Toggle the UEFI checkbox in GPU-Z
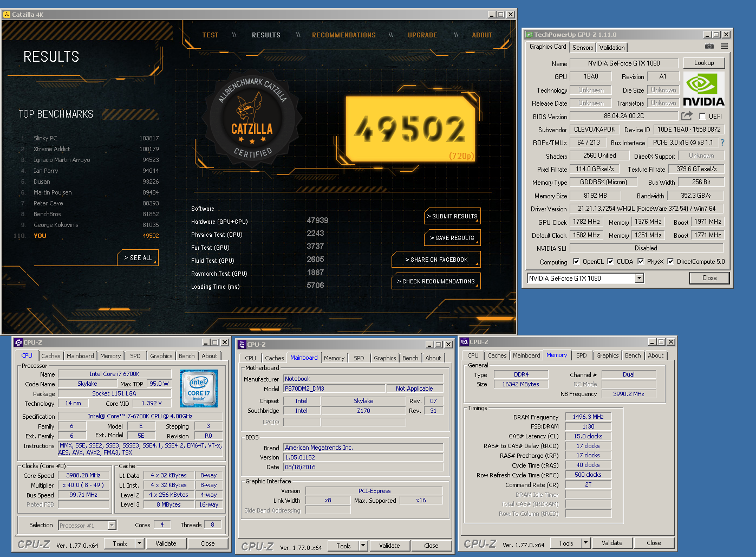This screenshot has width=756, height=557. tap(702, 116)
